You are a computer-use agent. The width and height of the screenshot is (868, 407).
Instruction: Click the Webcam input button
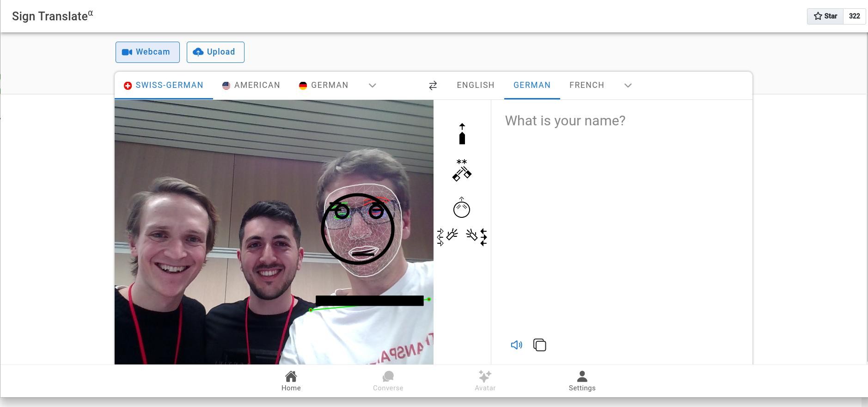(x=147, y=52)
